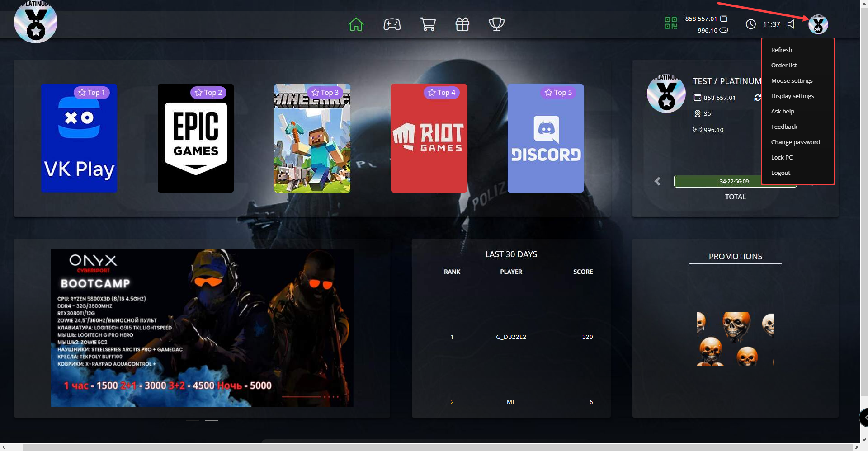Screen dimensions: 868x451
Task: Click the Top 4 star badge
Action: [442, 93]
